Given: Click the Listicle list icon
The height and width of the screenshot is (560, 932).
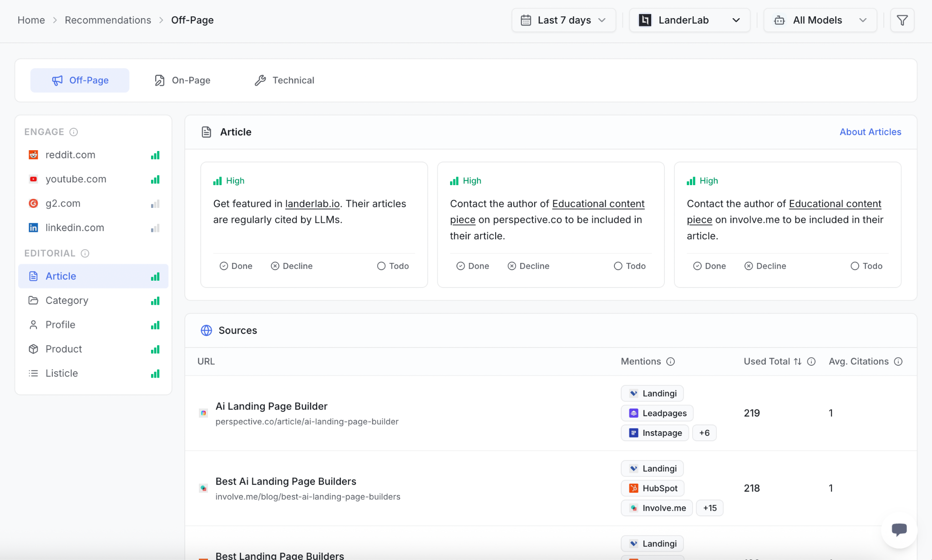Looking at the screenshot, I should [x=33, y=373].
